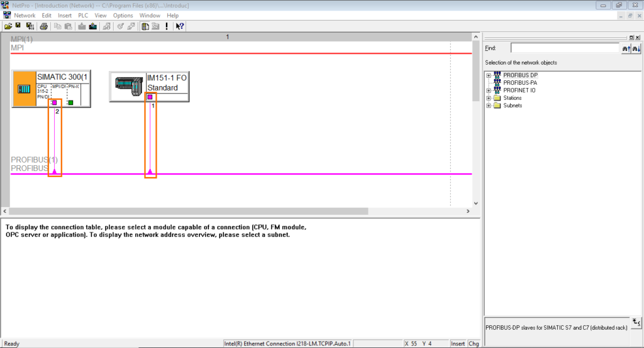Click the vertical scrollbar up arrow
This screenshot has height=348, width=644.
coord(475,37)
